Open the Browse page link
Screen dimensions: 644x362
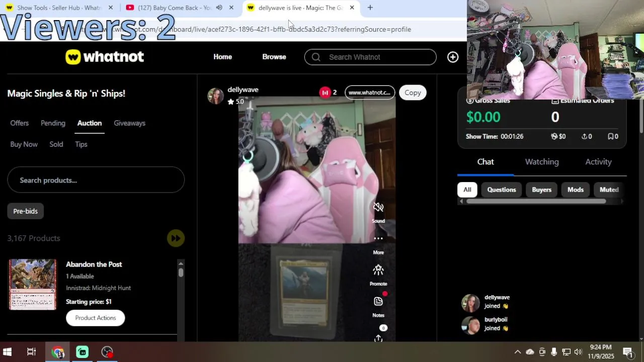tap(274, 57)
